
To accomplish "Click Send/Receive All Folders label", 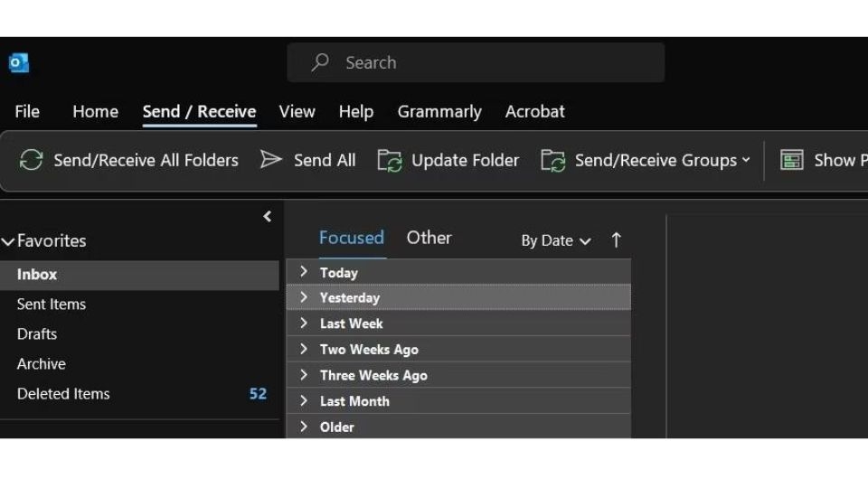I will (146, 161).
